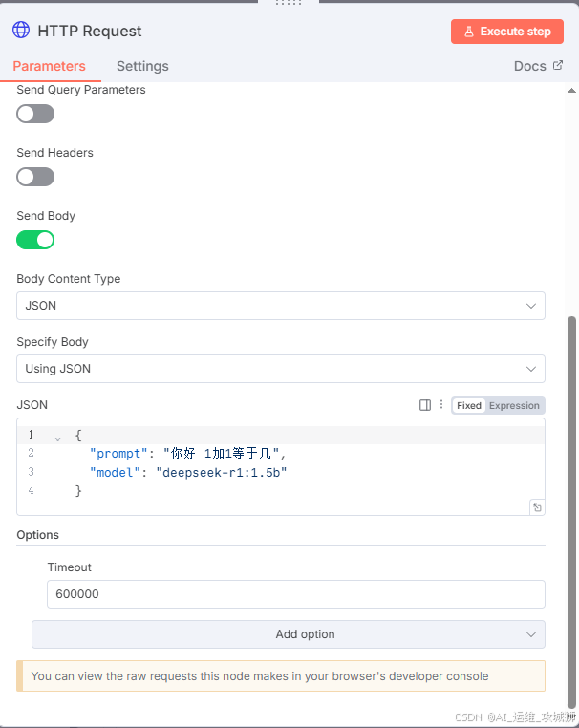The width and height of the screenshot is (579, 728).
Task: Click the Timeout label
Action: [69, 567]
